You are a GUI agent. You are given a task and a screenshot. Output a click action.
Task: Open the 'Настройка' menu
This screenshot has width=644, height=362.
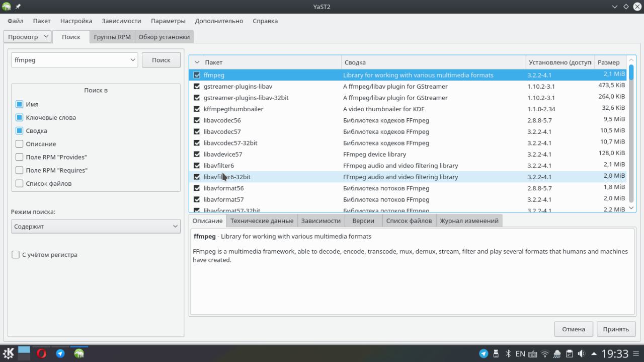76,21
